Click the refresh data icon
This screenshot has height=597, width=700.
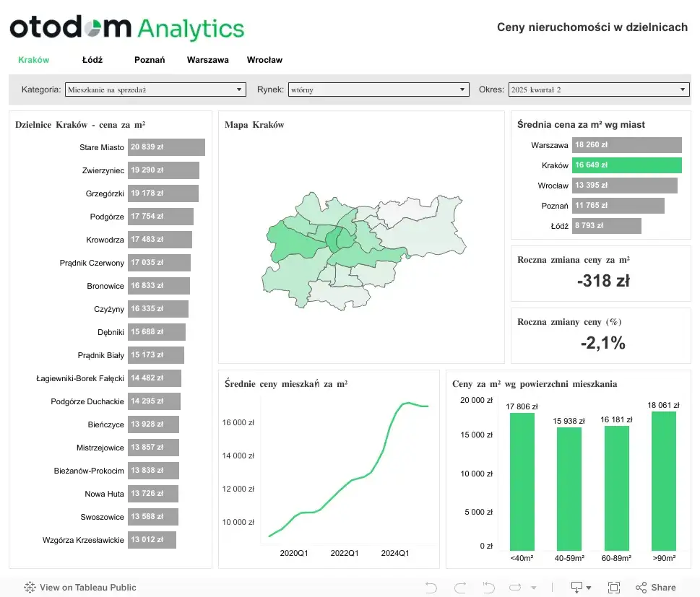[x=515, y=587]
